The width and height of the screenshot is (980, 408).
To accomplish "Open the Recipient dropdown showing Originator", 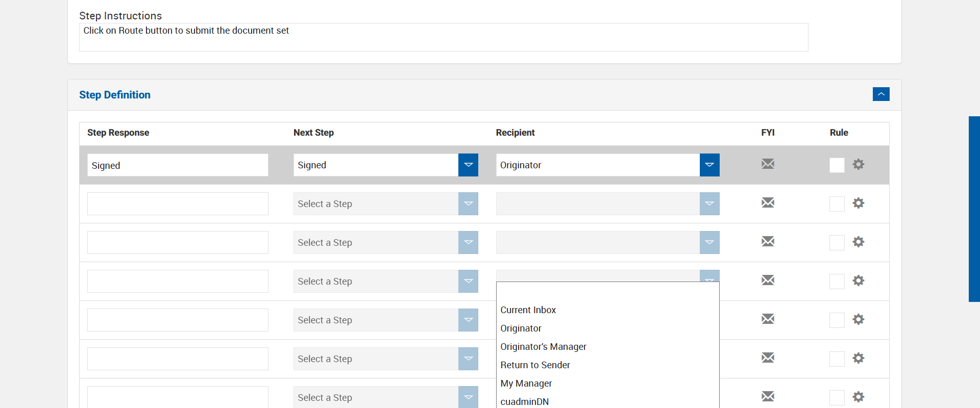I will [709, 165].
